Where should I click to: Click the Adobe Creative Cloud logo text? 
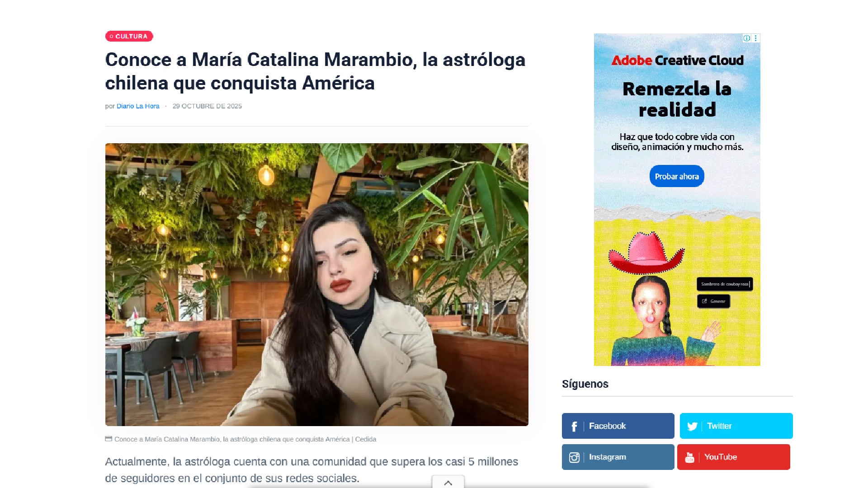pos(677,60)
